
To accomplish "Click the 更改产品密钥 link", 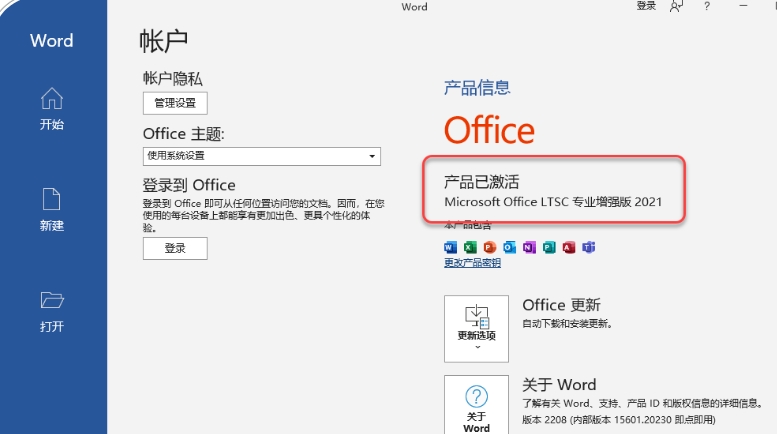I will (472, 263).
